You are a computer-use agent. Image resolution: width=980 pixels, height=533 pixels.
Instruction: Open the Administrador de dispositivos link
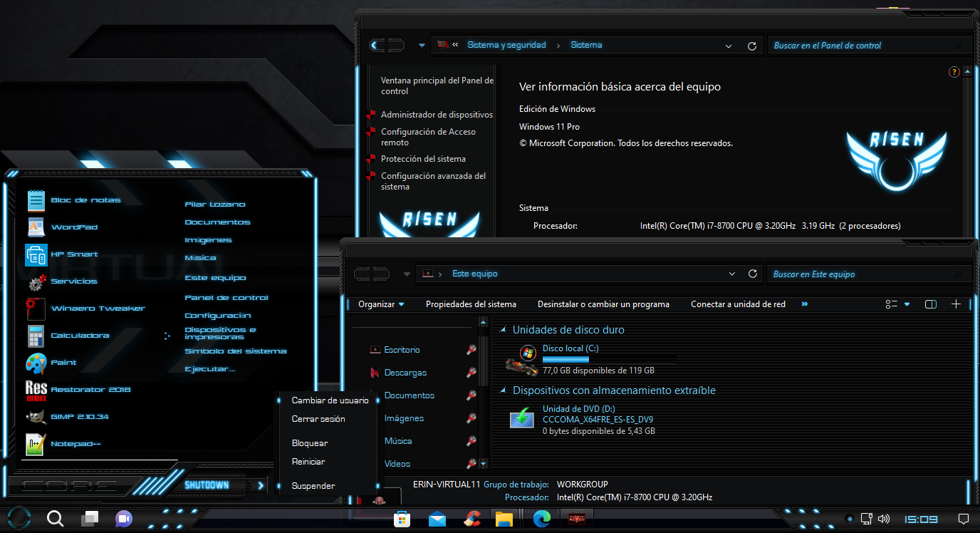click(437, 114)
